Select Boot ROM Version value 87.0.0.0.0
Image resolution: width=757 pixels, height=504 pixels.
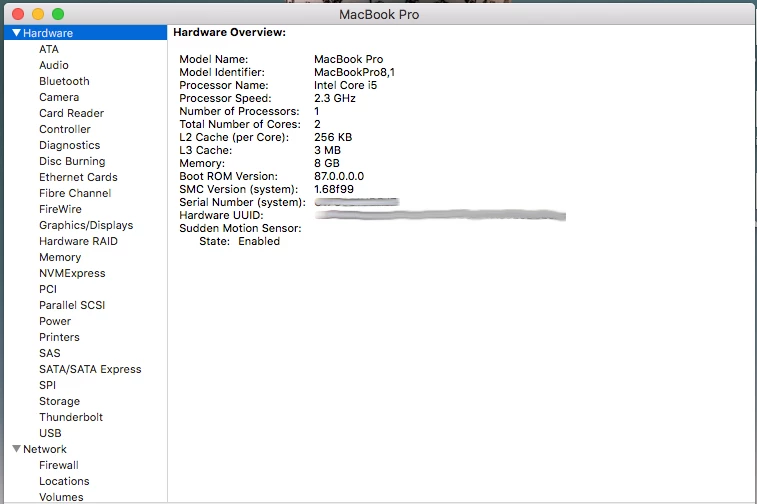click(339, 176)
